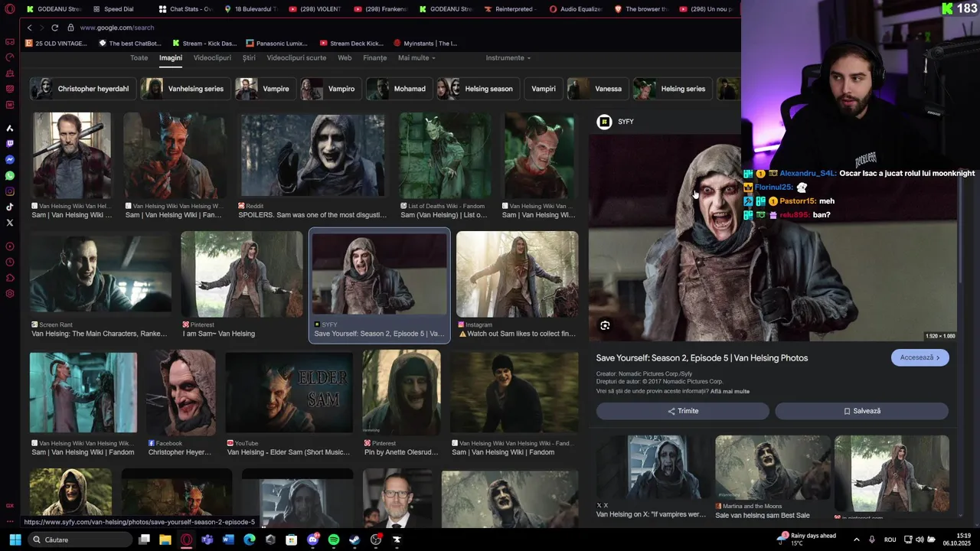Open GX Corner gamepad sidebar icon
This screenshot has width=980, height=551.
point(10,42)
